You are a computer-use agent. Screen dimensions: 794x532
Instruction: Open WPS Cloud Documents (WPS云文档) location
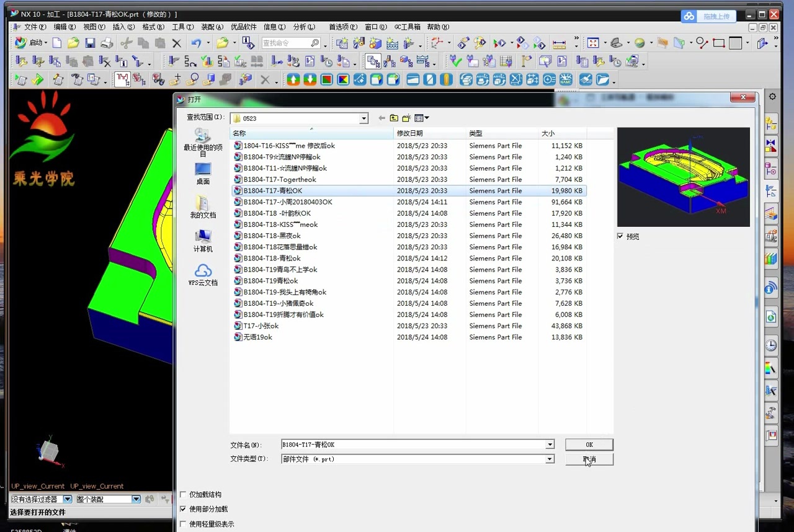(203, 274)
